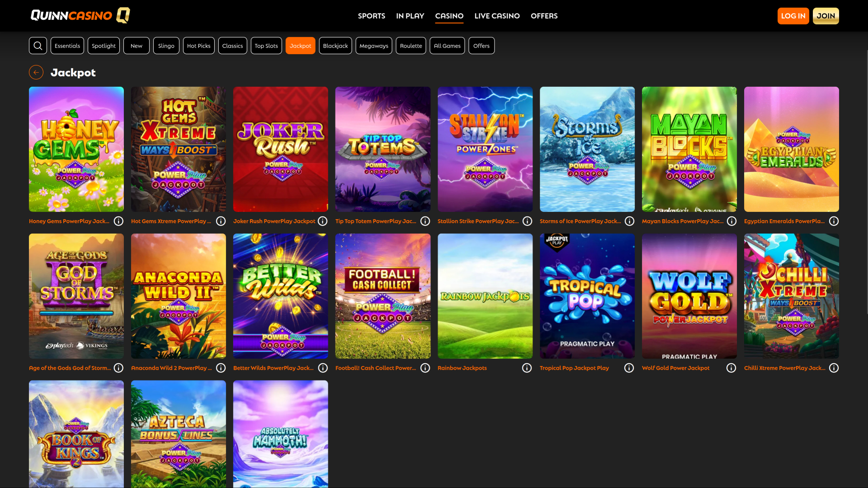The height and width of the screenshot is (488, 868).
Task: Open info for Honey Gems PowerPlay Jackpot
Action: click(118, 221)
